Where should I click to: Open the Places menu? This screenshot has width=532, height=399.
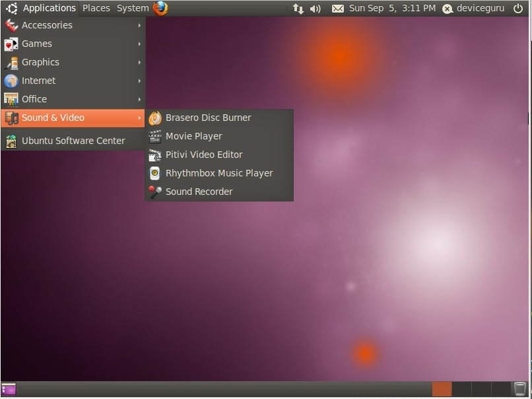(96, 8)
